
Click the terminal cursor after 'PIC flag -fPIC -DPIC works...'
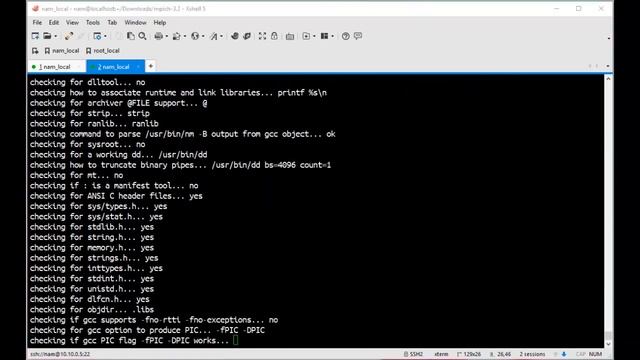tap(236, 340)
